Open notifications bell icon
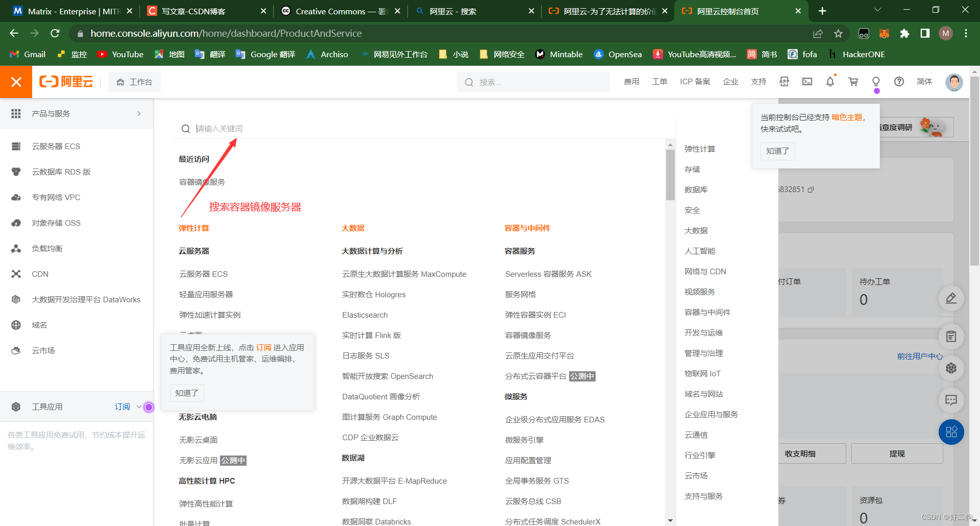Screen dimensions: 980x526 click(830, 82)
